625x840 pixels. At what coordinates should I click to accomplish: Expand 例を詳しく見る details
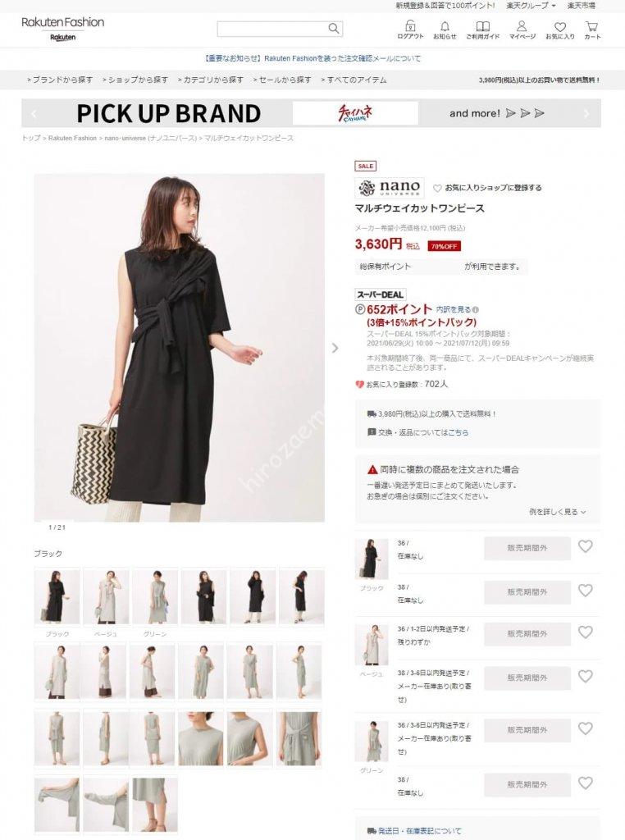pos(557,512)
